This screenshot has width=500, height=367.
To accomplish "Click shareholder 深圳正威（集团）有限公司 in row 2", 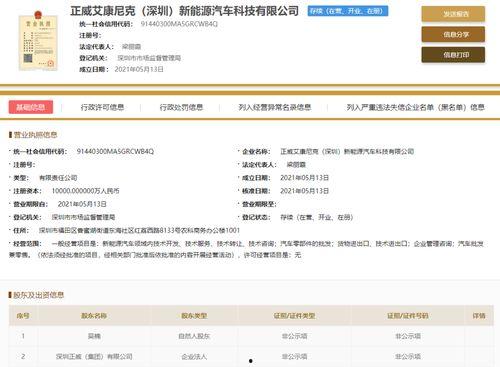I will pos(94,356).
